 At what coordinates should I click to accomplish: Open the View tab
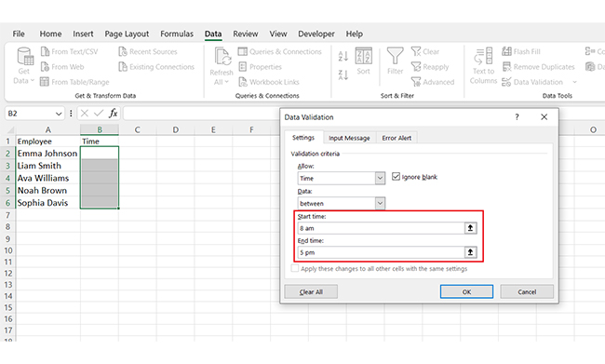pos(278,34)
